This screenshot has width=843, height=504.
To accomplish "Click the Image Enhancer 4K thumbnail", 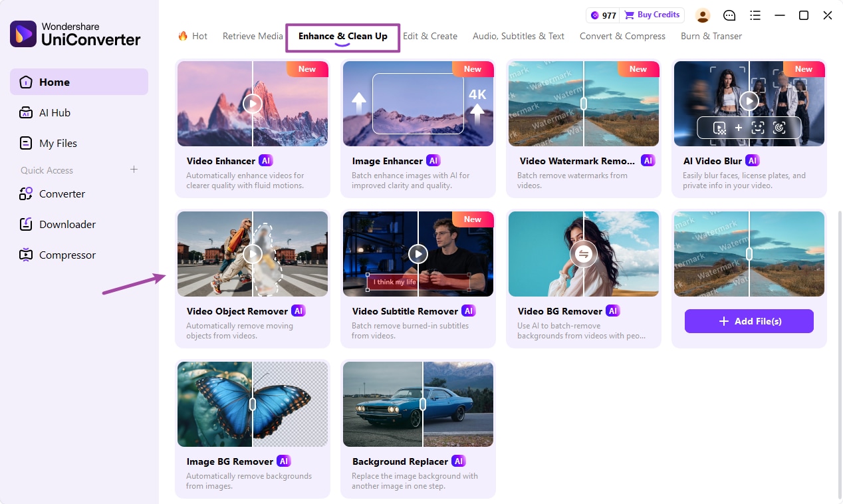I will 418,104.
